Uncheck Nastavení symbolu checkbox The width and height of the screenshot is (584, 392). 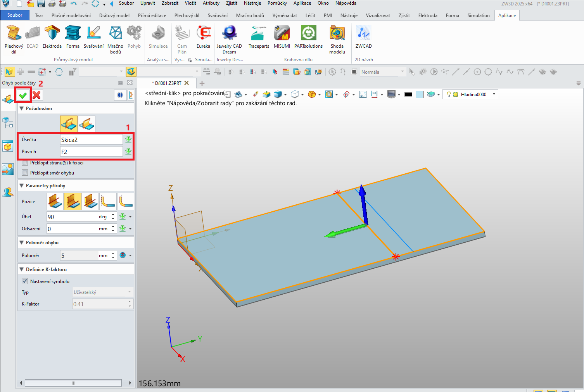pyautogui.click(x=25, y=281)
